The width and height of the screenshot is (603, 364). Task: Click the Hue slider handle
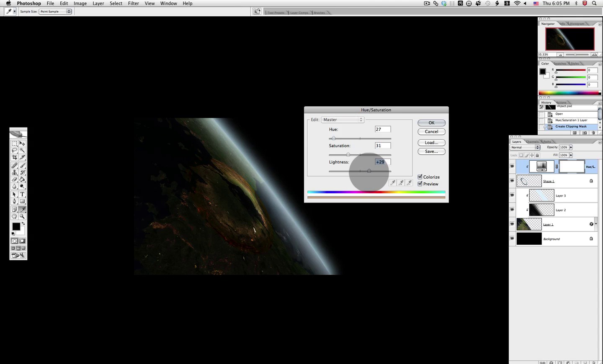[x=333, y=138]
